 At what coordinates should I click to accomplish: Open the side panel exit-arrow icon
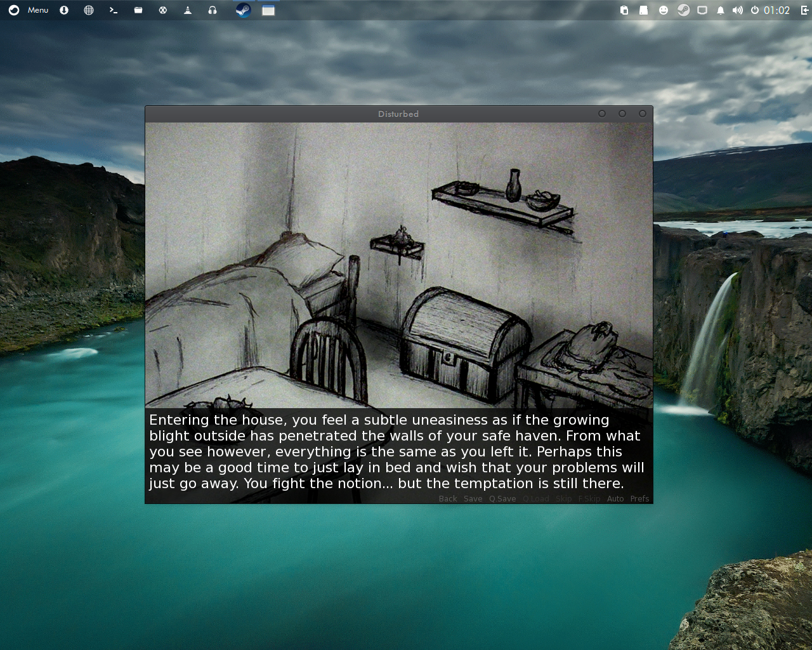[x=805, y=10]
